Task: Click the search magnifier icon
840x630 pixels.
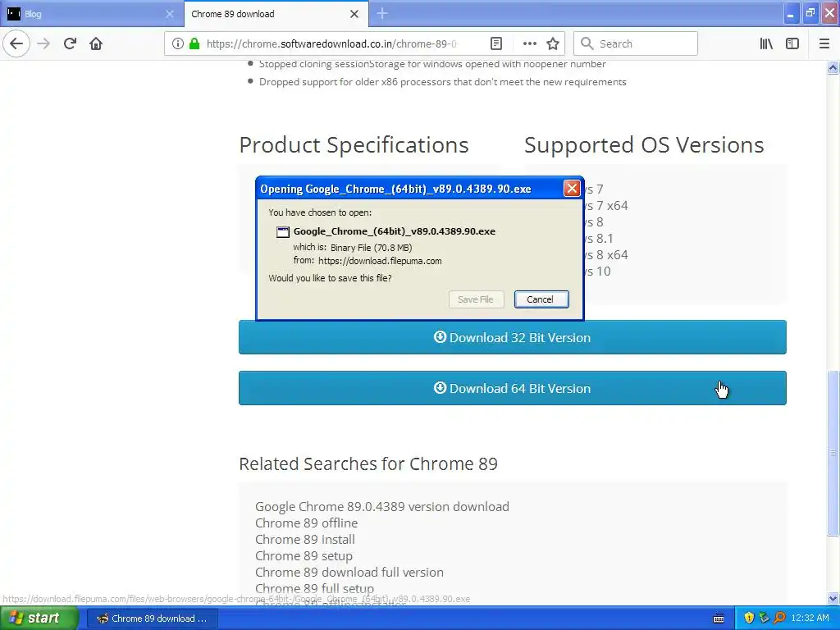Action: point(587,44)
